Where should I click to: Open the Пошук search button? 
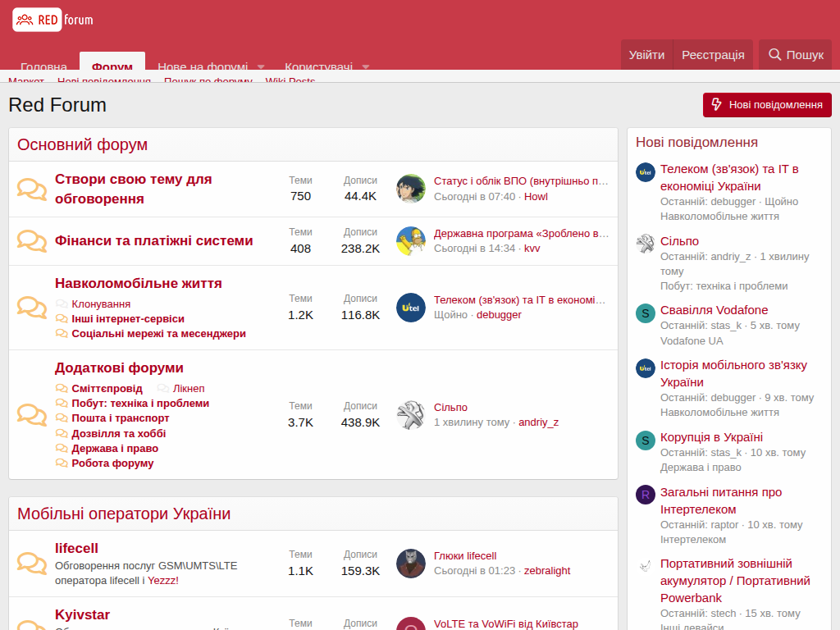click(796, 55)
